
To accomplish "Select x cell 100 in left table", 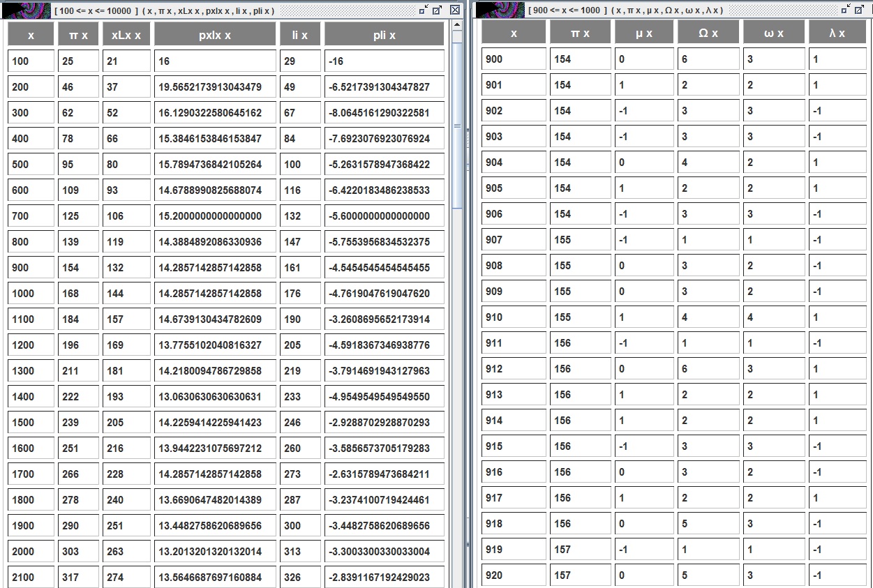I will 31,61.
